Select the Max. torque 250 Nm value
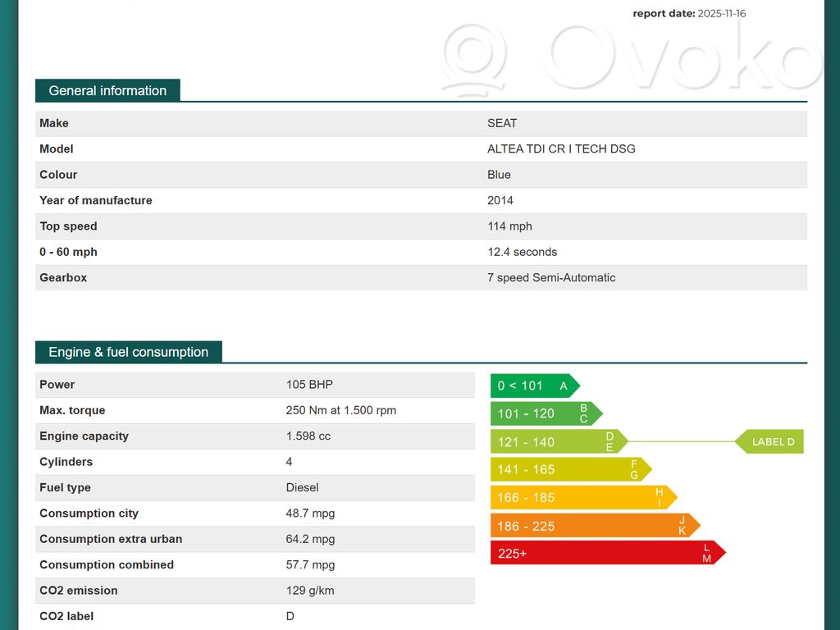Image resolution: width=840 pixels, height=630 pixels. [x=340, y=410]
